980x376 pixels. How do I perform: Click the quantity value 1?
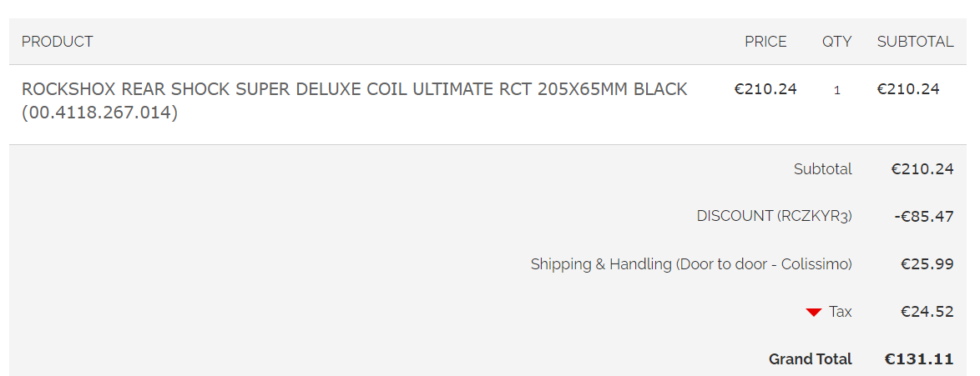click(x=837, y=90)
